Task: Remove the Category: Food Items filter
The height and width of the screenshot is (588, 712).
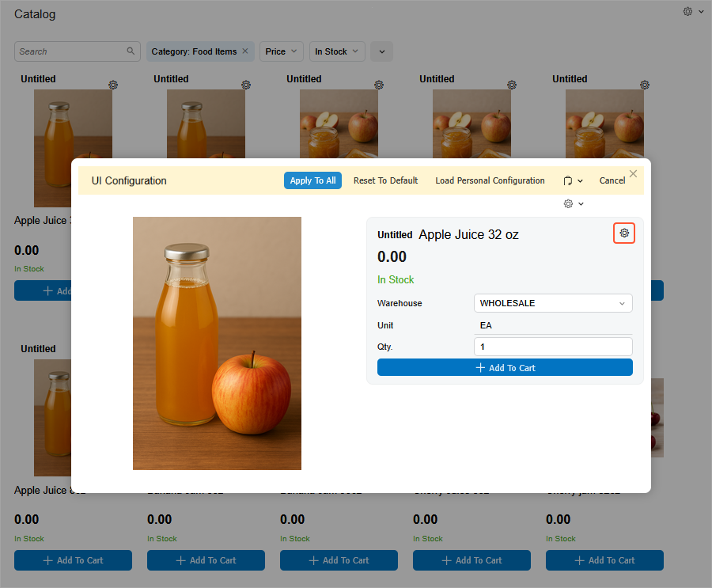Action: 245,51
